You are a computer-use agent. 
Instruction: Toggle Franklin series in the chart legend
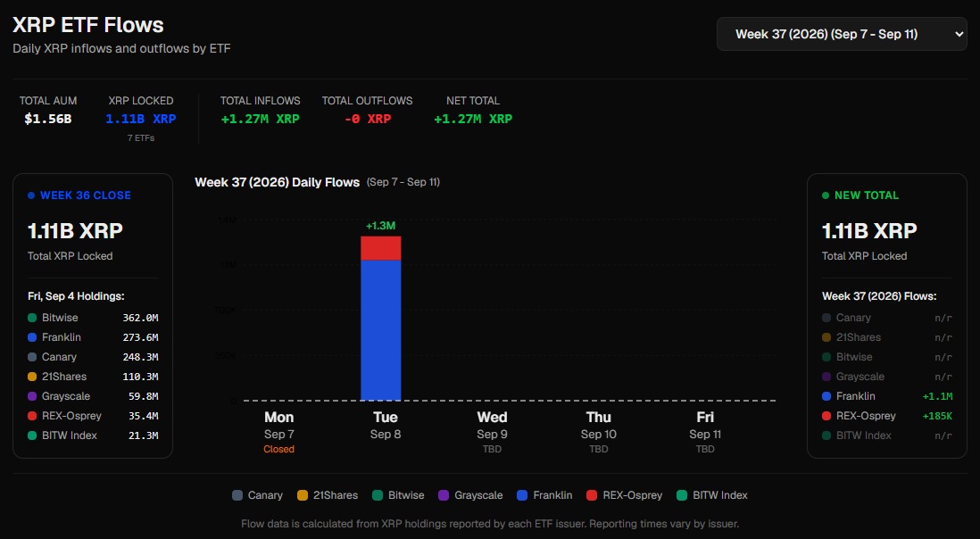tap(544, 495)
